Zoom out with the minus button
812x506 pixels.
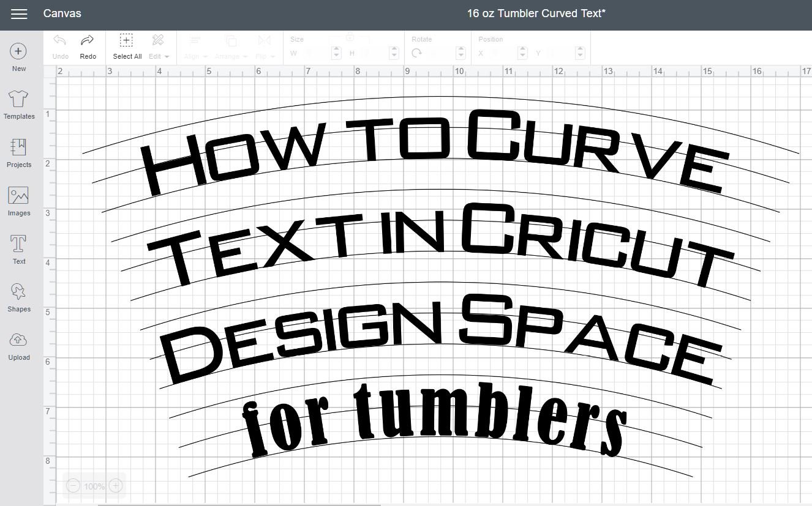[x=73, y=486]
